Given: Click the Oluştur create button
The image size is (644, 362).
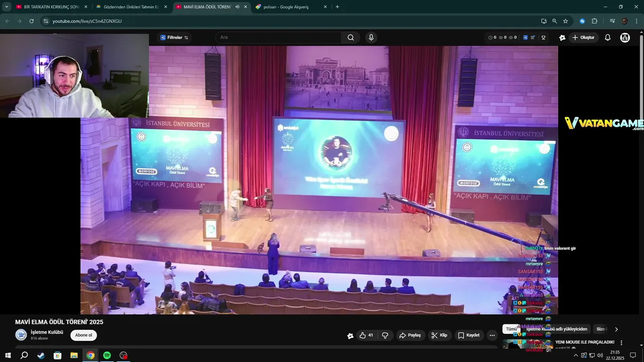Looking at the screenshot, I should point(584,38).
